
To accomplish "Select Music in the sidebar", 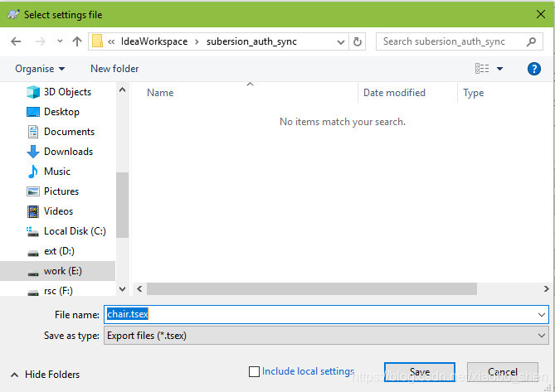I will [x=48, y=172].
